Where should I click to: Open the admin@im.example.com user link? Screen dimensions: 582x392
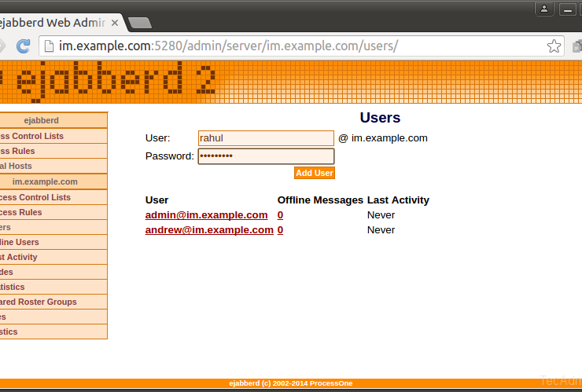(x=206, y=215)
